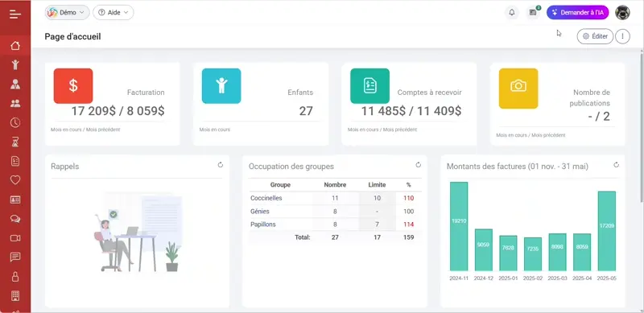The width and height of the screenshot is (644, 313).
Task: Click the 2025-03 bar showing 8098
Action: [x=557, y=252]
